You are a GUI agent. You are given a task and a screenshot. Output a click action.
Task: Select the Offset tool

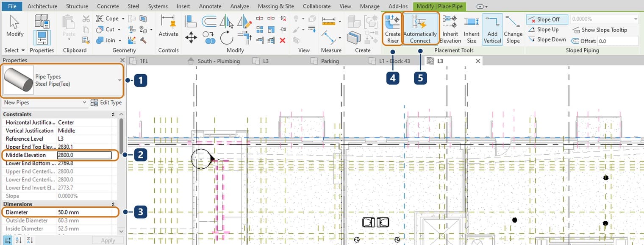click(209, 21)
